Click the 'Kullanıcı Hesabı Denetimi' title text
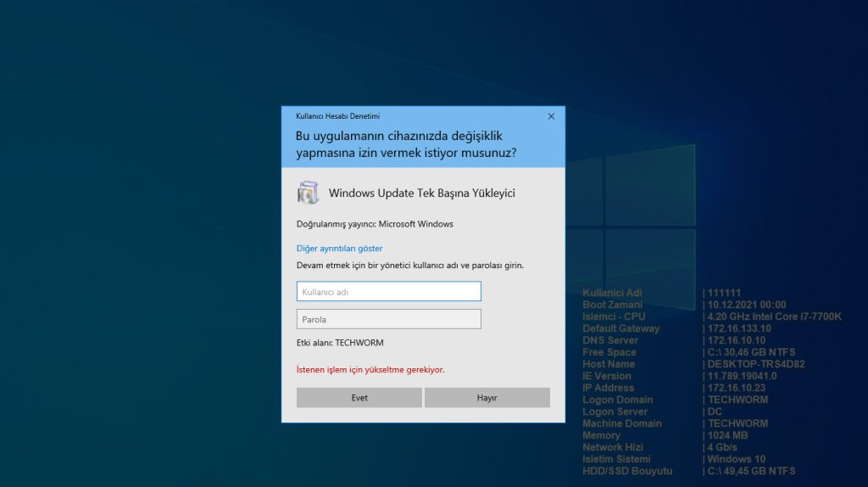Image resolution: width=868 pixels, height=487 pixels. [337, 116]
